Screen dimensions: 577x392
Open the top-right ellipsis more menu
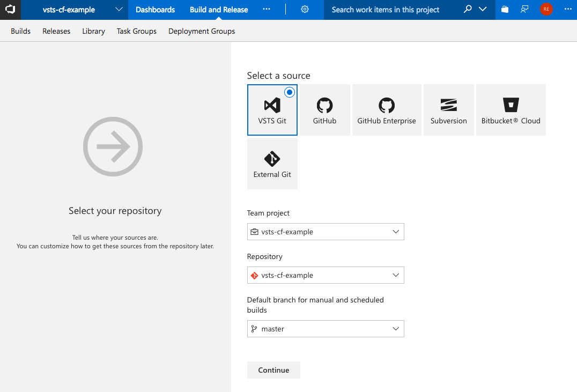pyautogui.click(x=568, y=10)
